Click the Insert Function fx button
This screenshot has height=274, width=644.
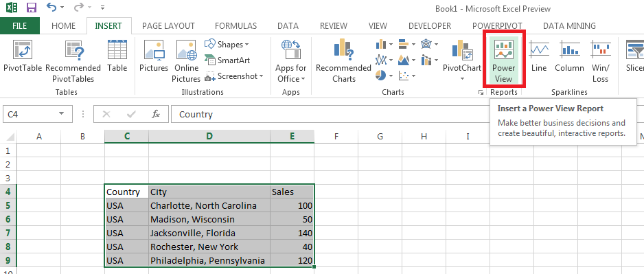(x=156, y=114)
